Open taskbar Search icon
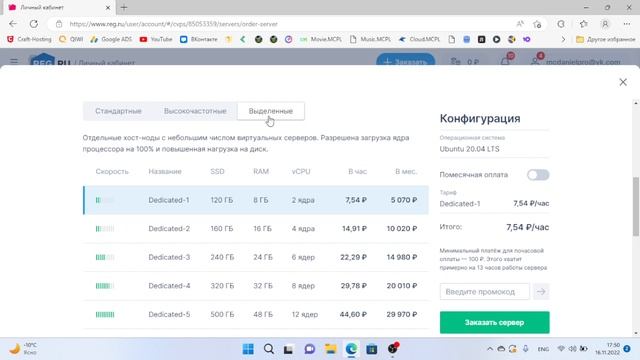Screen dimensions: 640x360 pyautogui.click(x=269, y=349)
